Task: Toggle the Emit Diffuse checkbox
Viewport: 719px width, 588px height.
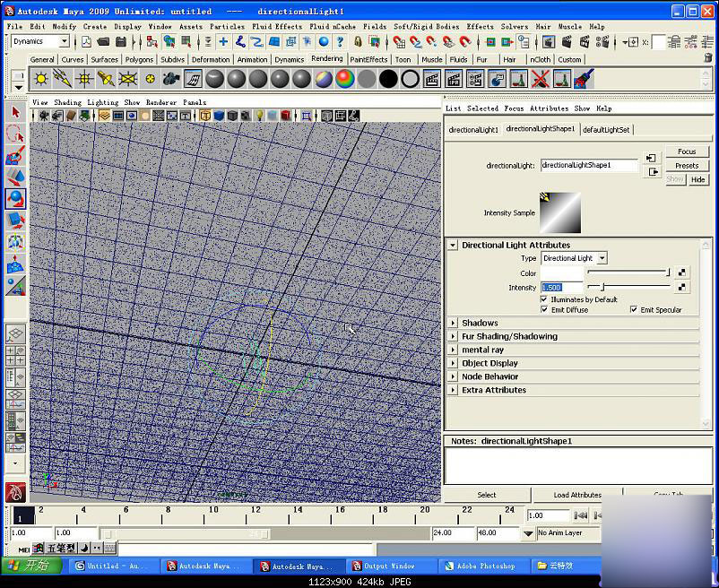Action: [544, 310]
